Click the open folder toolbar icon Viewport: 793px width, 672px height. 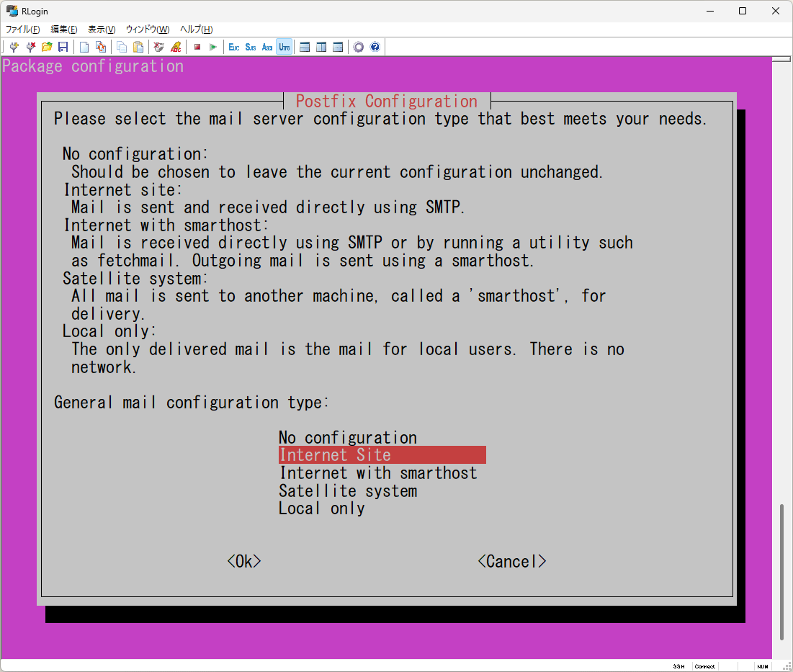[47, 47]
